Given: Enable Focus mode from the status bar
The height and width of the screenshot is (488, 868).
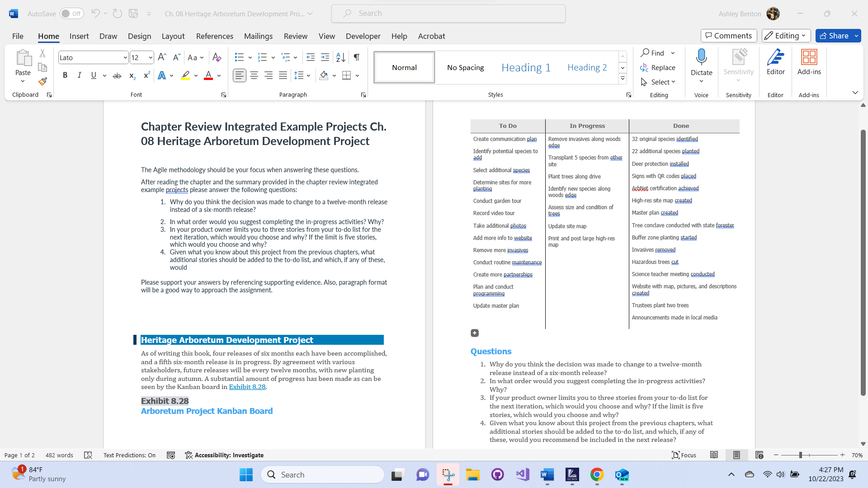Looking at the screenshot, I should [x=684, y=455].
